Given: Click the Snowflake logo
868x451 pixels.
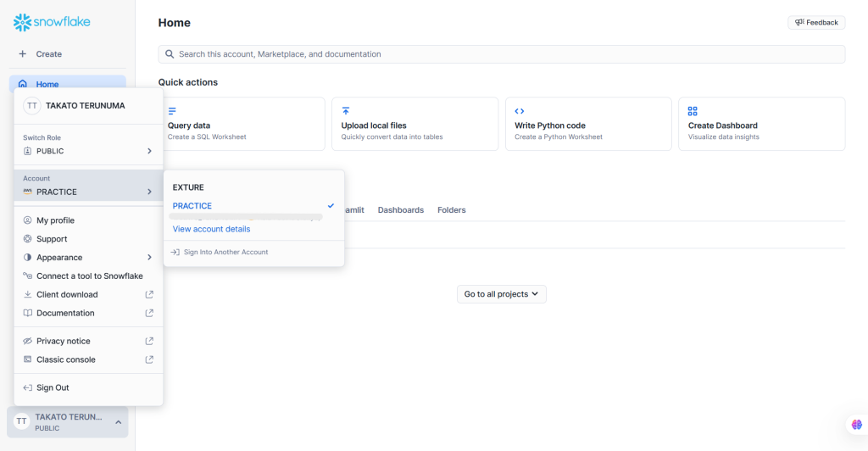Looking at the screenshot, I should point(52,22).
